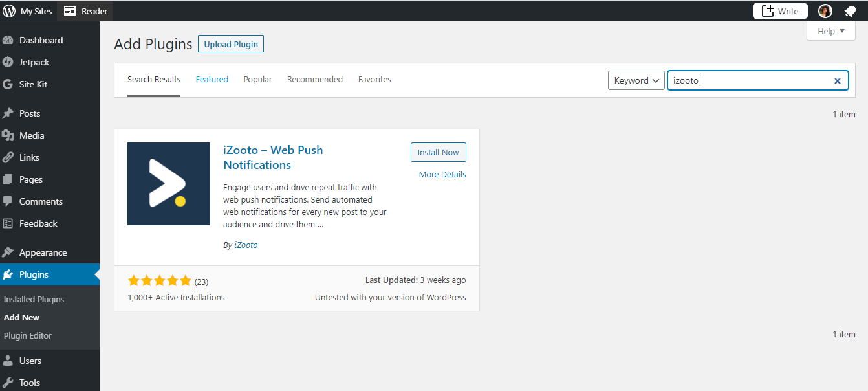
Task: Switch to the Favorites tab
Action: click(374, 79)
